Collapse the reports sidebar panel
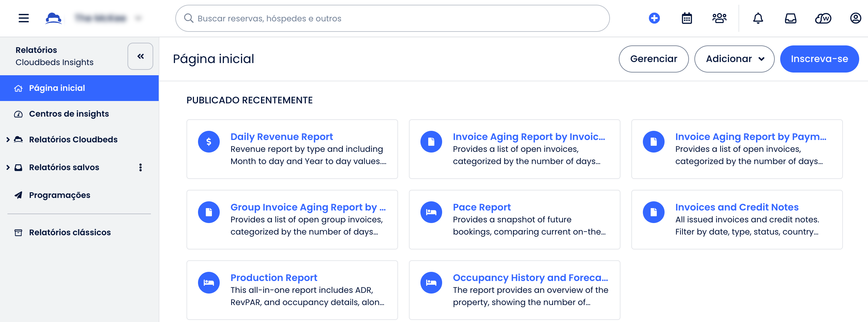868x322 pixels. [140, 56]
